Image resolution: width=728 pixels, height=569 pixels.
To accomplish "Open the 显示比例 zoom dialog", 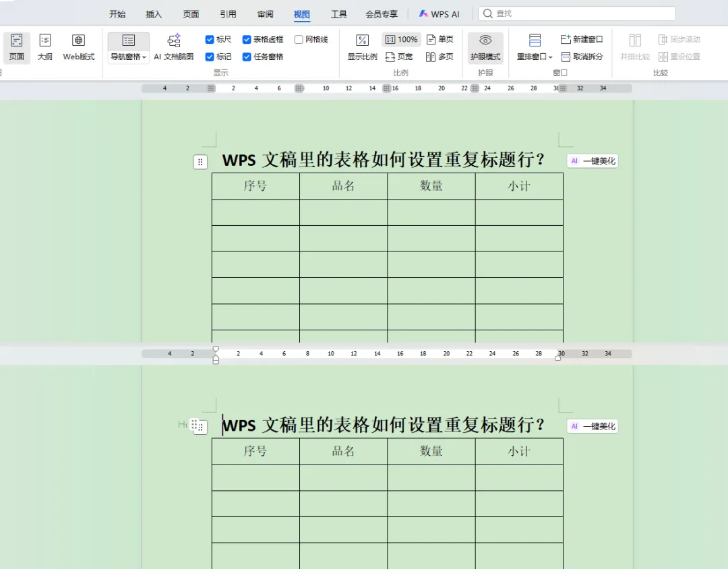I will coord(362,47).
